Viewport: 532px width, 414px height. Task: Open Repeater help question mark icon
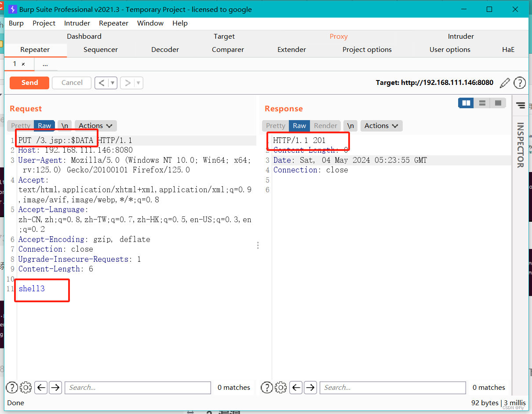pyautogui.click(x=520, y=83)
